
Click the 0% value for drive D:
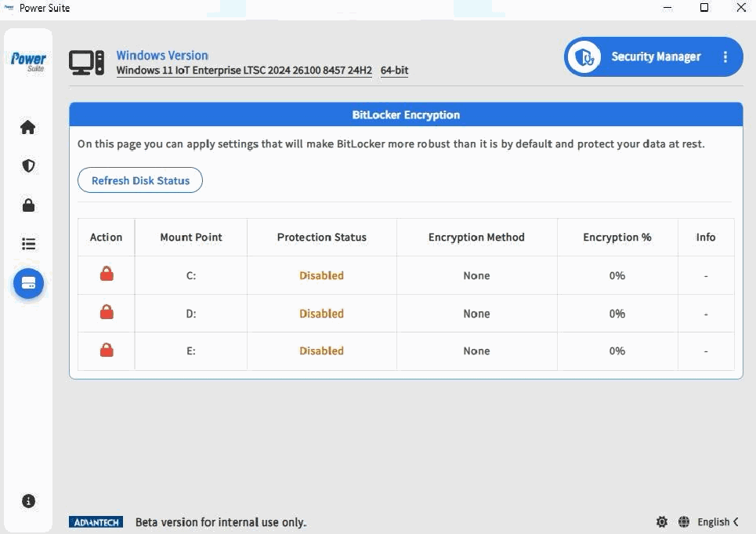[617, 314]
